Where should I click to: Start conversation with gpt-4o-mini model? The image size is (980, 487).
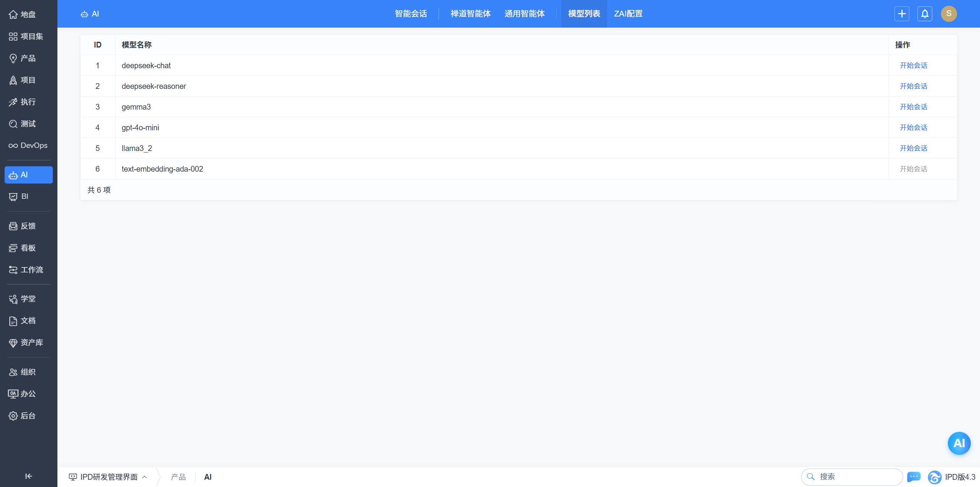tap(913, 128)
